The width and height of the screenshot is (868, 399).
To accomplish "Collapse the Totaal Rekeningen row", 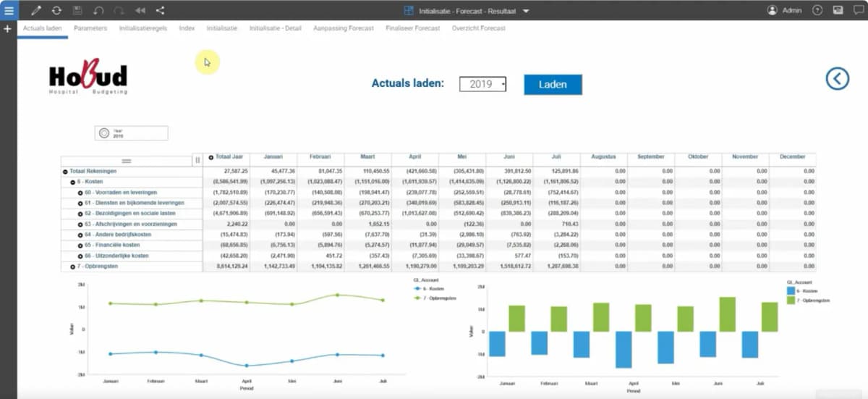I will click(x=65, y=172).
